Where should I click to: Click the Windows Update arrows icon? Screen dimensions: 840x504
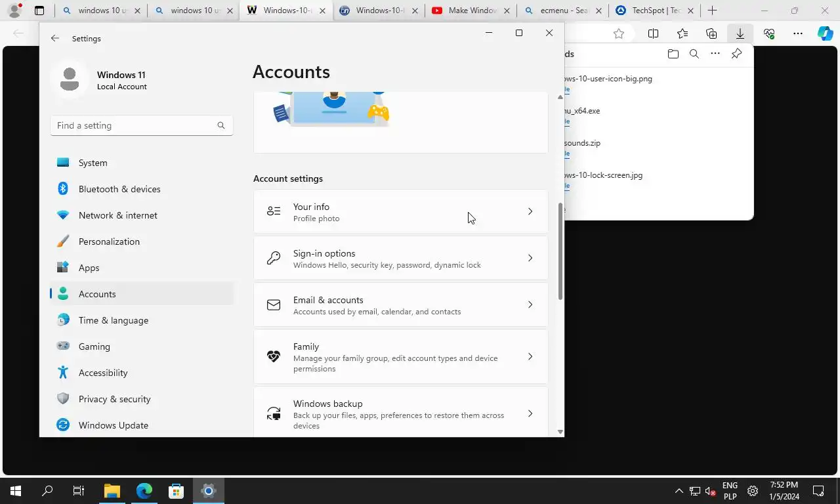click(63, 425)
